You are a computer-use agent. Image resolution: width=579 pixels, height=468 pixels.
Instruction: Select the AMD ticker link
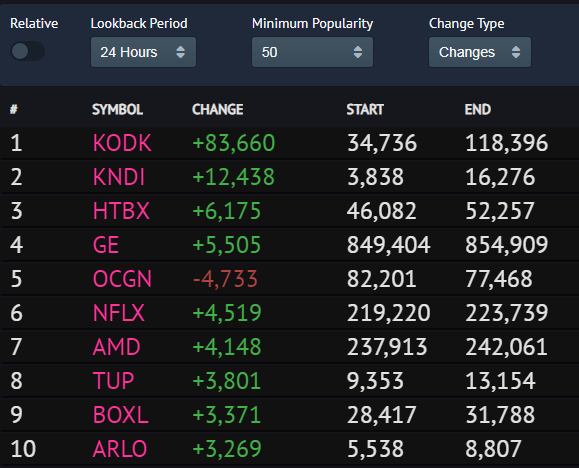point(116,347)
